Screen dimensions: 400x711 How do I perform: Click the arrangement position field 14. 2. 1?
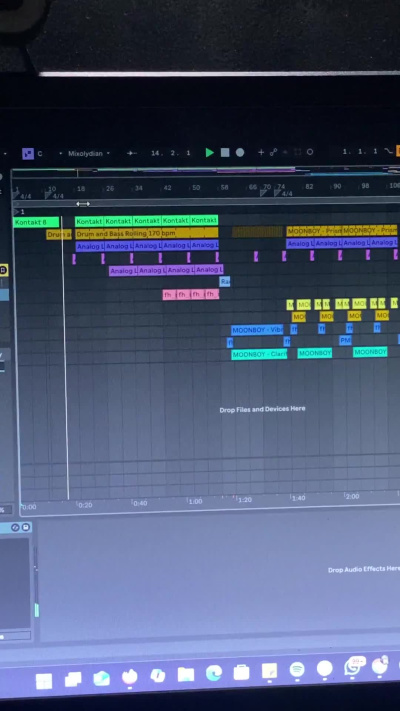click(171, 153)
